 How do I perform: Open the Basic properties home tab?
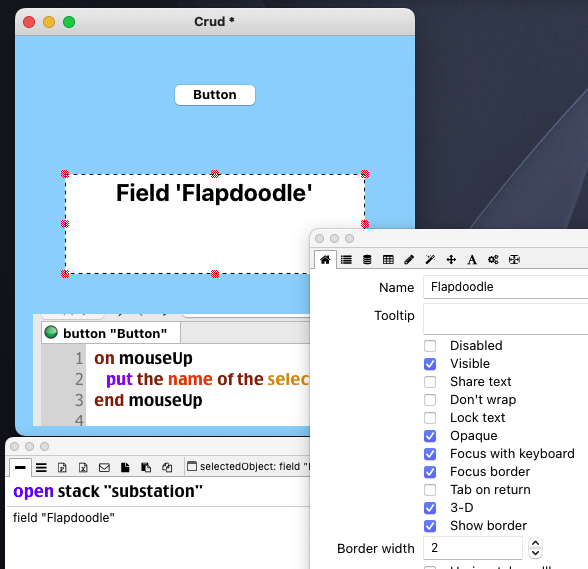[325, 260]
